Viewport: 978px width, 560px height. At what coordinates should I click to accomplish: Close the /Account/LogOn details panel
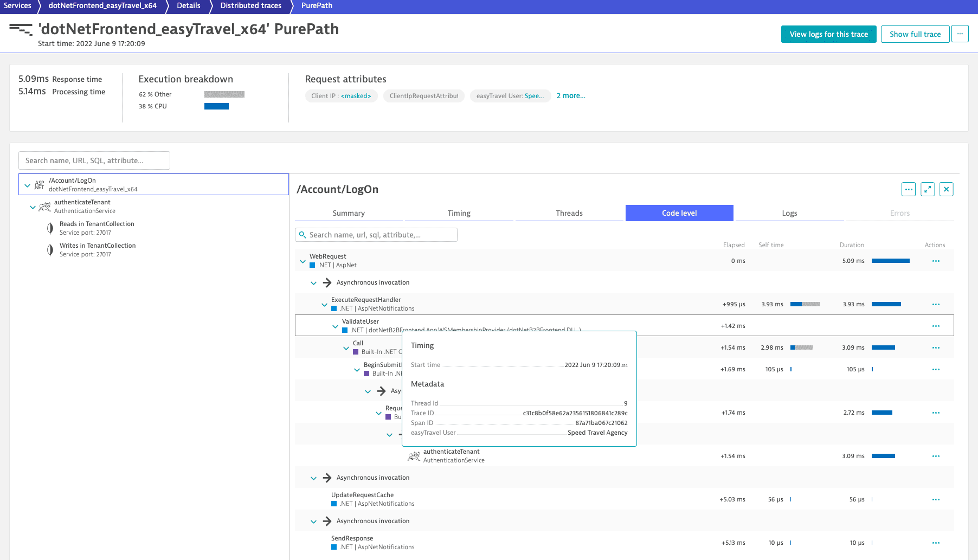tap(946, 189)
